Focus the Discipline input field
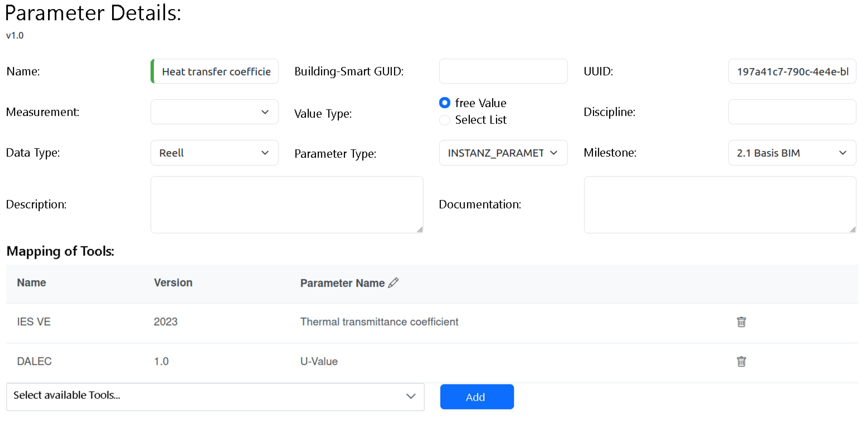This screenshot has height=421, width=868. point(792,112)
